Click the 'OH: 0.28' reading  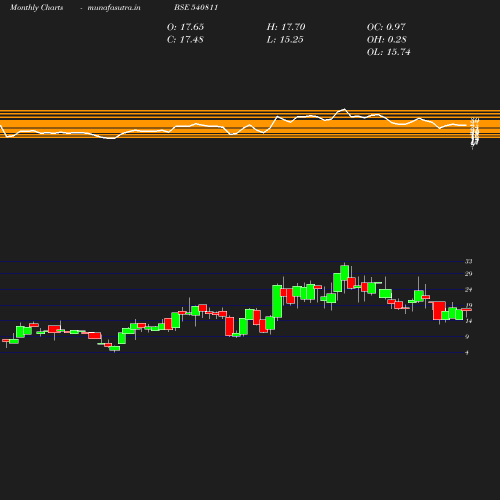387,40
